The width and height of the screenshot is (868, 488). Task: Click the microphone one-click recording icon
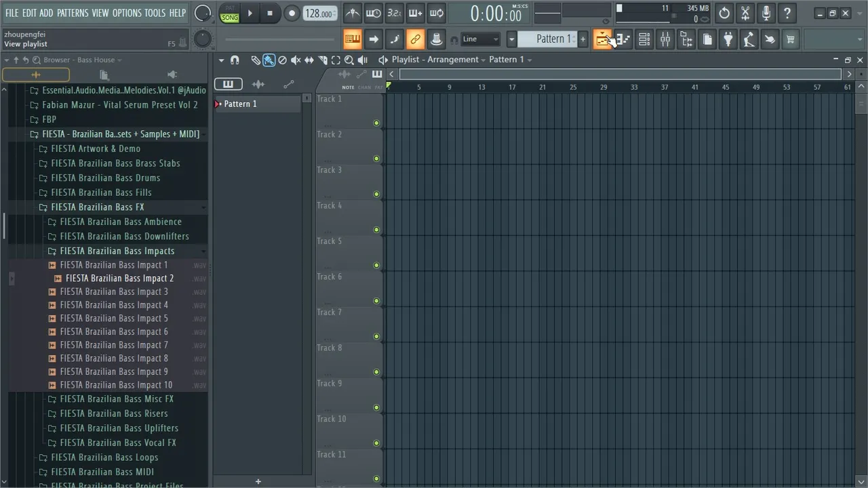pyautogui.click(x=766, y=13)
